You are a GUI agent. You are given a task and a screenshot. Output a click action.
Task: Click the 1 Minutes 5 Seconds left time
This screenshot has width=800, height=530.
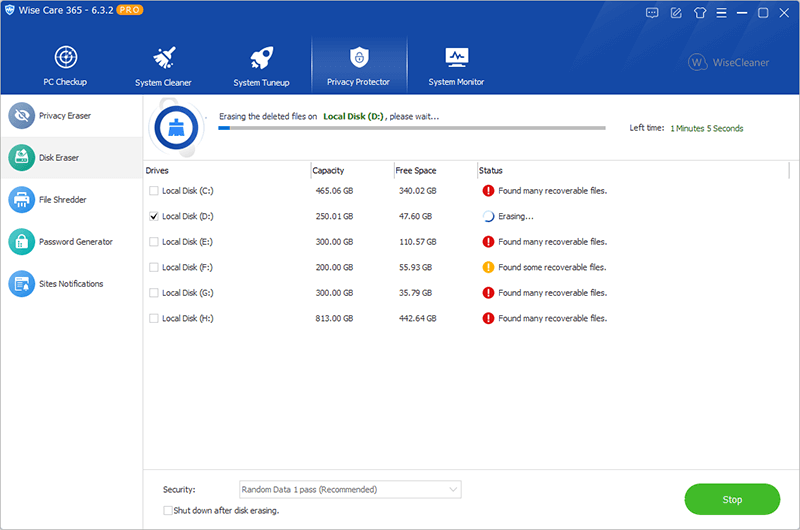point(707,129)
